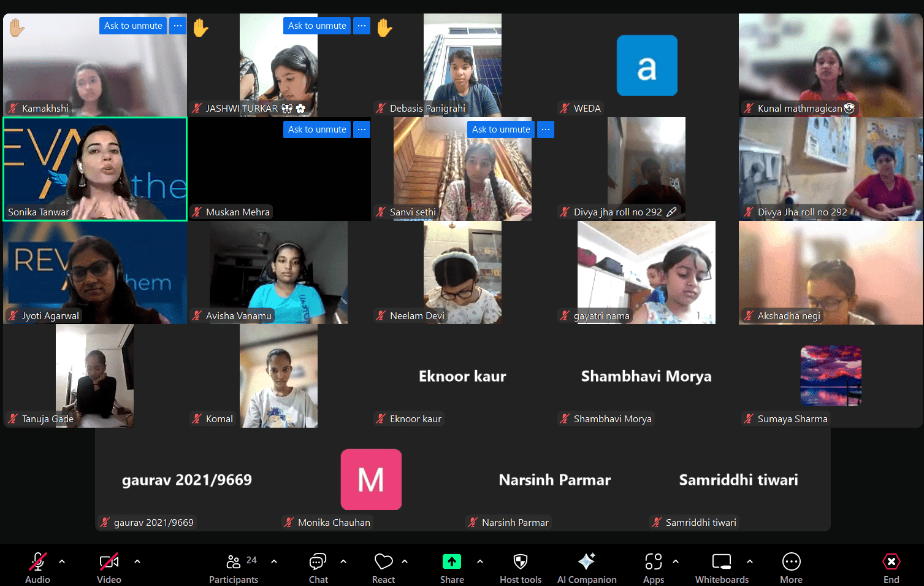Open more options on Kamakhshi's tile
The height and width of the screenshot is (586, 924).
[x=178, y=26]
